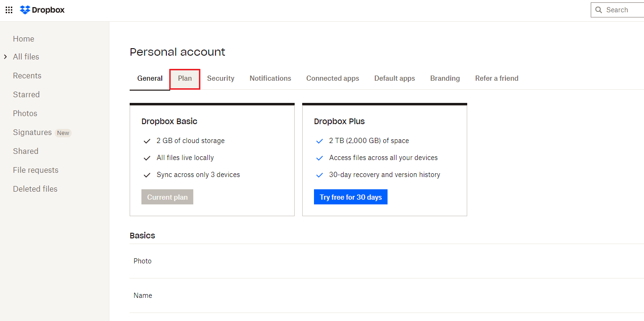
Task: Switch to the Security tab
Action: (221, 78)
